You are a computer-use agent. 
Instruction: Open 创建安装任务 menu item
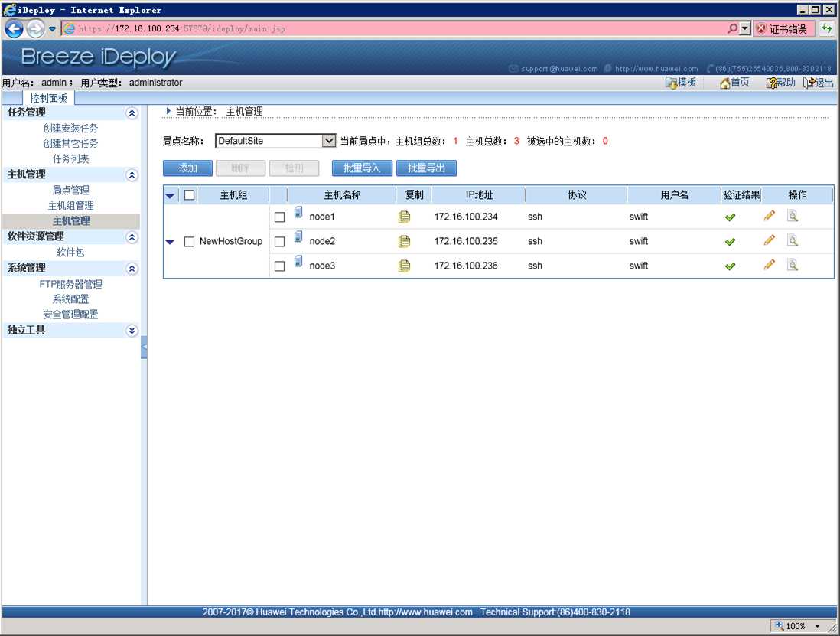pos(70,128)
